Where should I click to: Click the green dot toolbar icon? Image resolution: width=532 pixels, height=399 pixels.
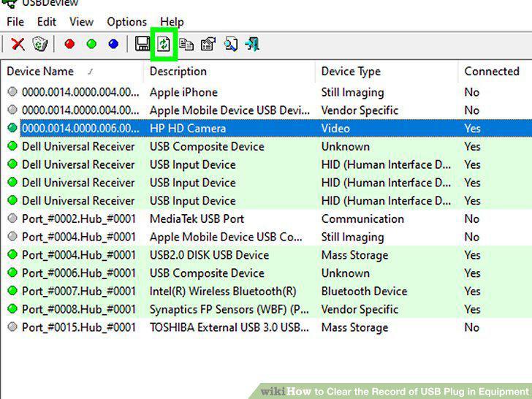91,44
